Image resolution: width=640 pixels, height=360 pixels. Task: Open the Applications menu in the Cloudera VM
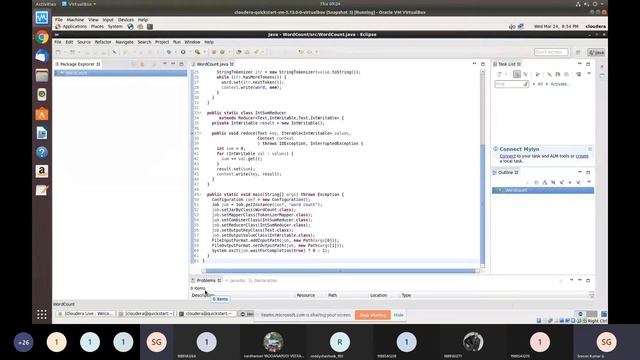[x=74, y=27]
